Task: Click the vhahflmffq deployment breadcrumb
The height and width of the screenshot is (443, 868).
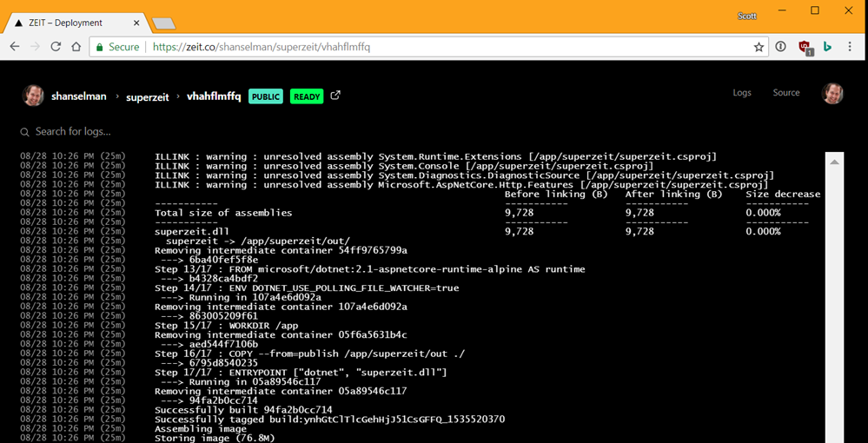Action: click(x=214, y=96)
